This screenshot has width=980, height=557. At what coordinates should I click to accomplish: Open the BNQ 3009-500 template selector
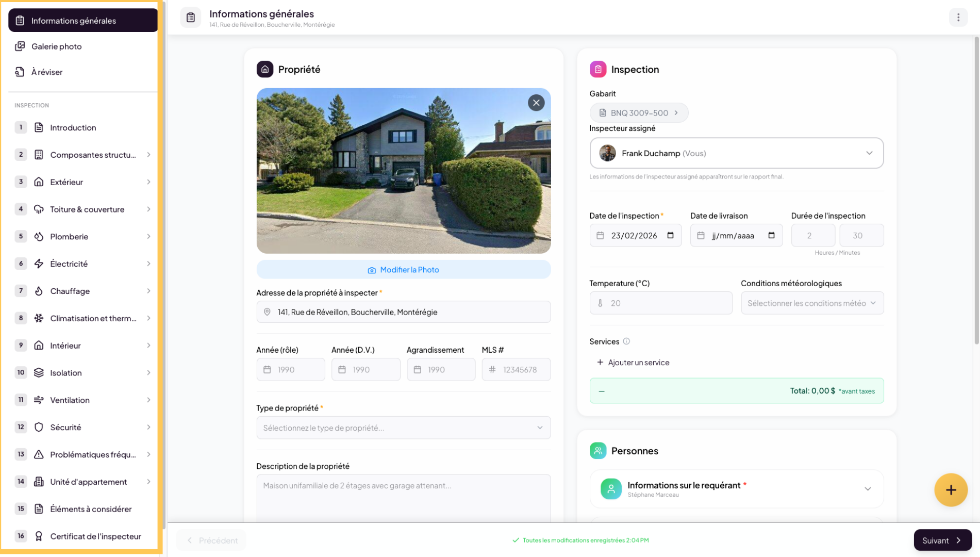[639, 113]
